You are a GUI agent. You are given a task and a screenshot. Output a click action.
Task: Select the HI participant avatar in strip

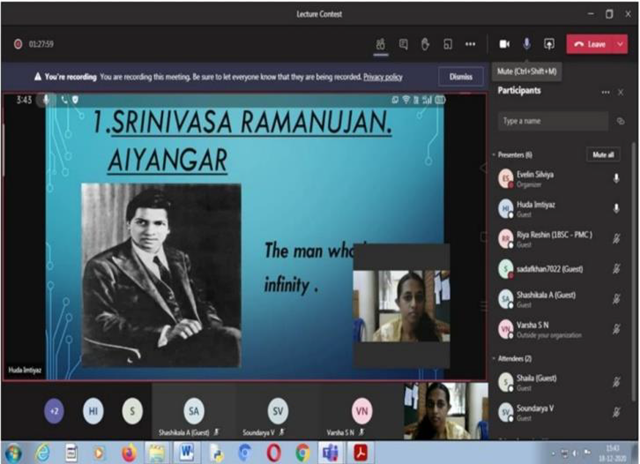pos(93,411)
